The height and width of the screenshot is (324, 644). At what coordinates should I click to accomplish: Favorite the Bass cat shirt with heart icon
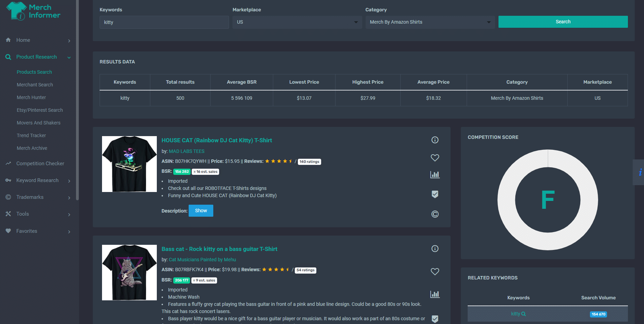[x=435, y=272]
